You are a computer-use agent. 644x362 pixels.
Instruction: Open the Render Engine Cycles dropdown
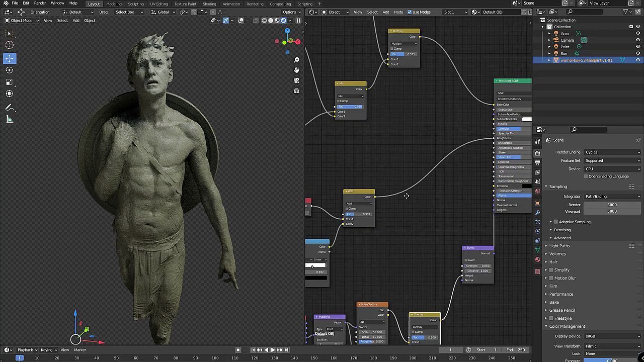point(612,152)
